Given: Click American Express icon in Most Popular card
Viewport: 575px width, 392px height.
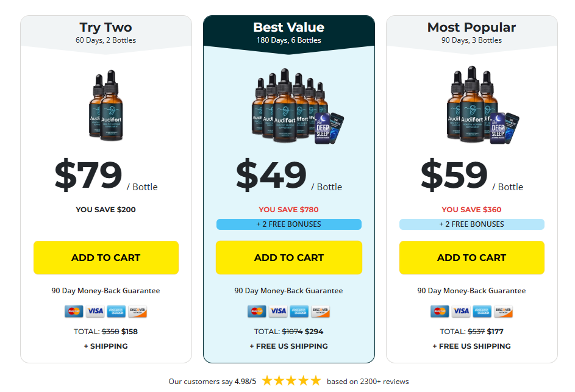Looking at the screenshot, I should click(482, 312).
